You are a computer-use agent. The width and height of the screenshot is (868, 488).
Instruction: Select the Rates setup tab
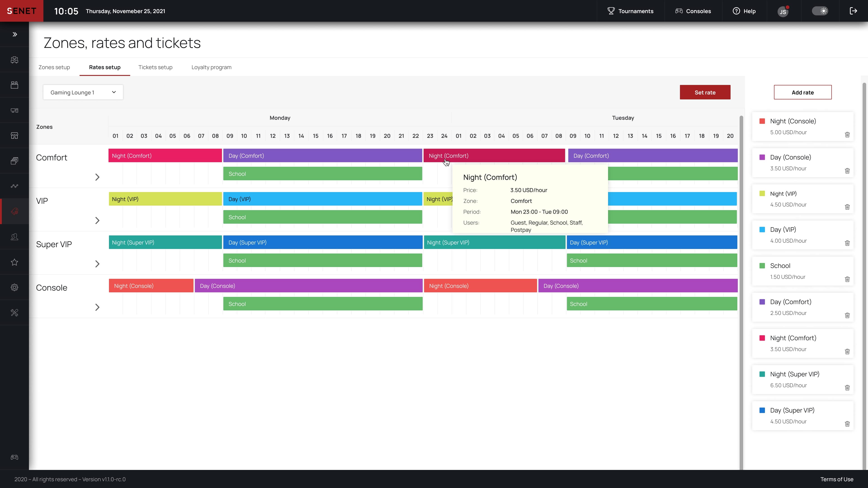click(x=105, y=67)
